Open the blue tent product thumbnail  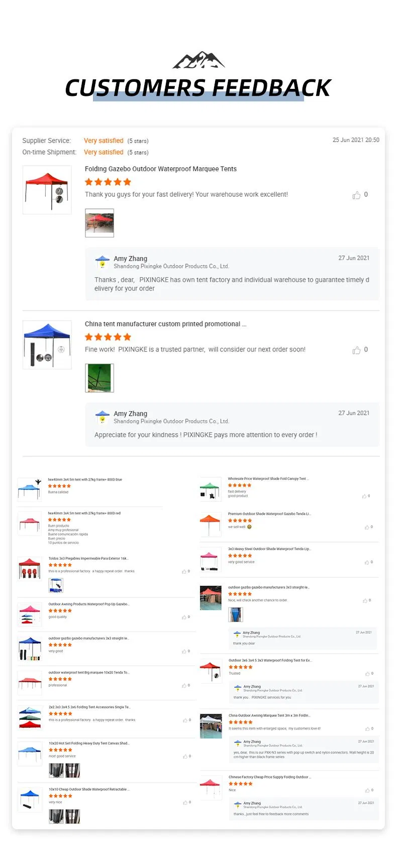point(47,344)
